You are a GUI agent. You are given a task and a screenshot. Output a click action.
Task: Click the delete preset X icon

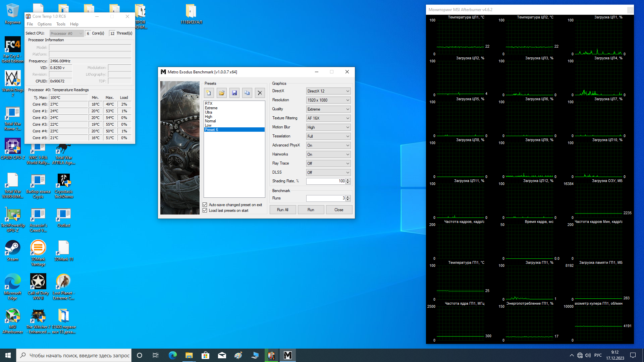260,93
